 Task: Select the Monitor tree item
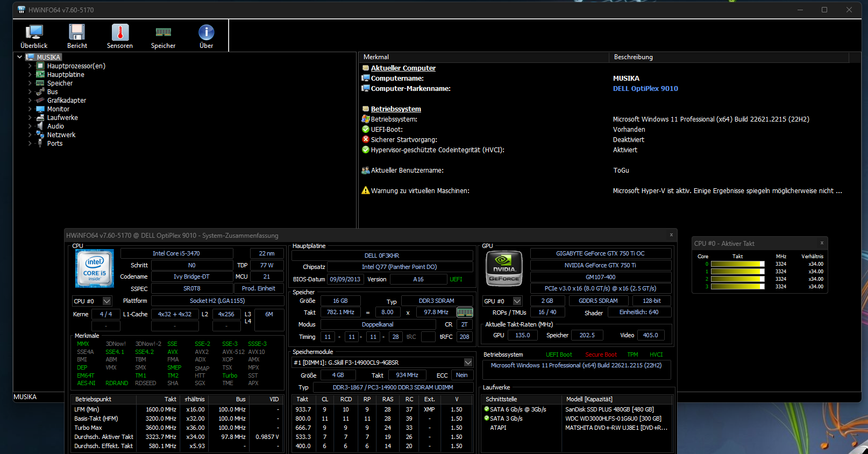(58, 109)
